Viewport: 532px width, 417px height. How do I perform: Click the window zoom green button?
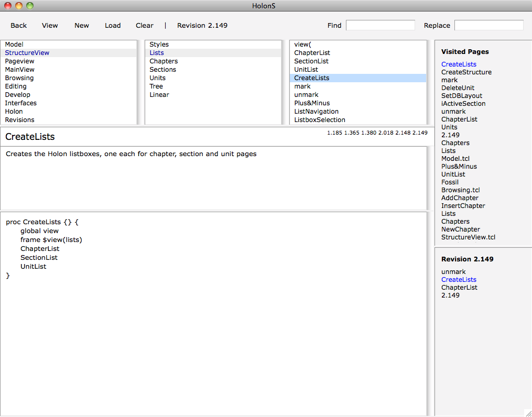(30, 6)
